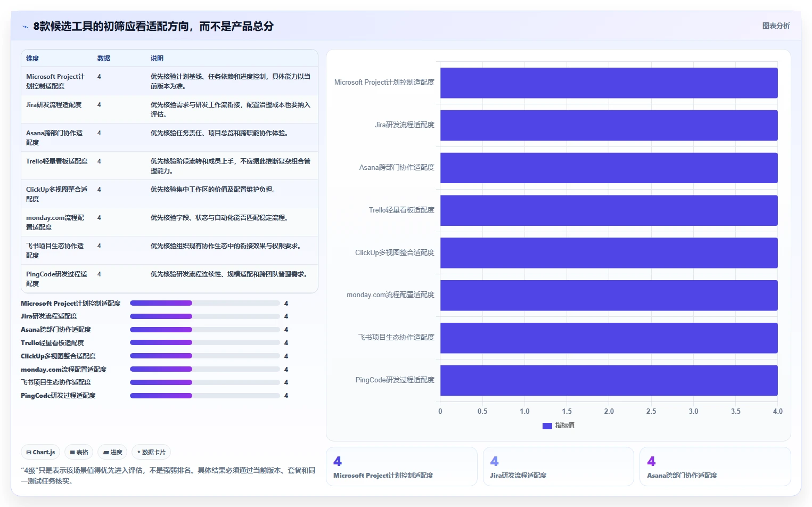Click the 数据卡片 chip
This screenshot has height=507, width=812.
[x=151, y=452]
